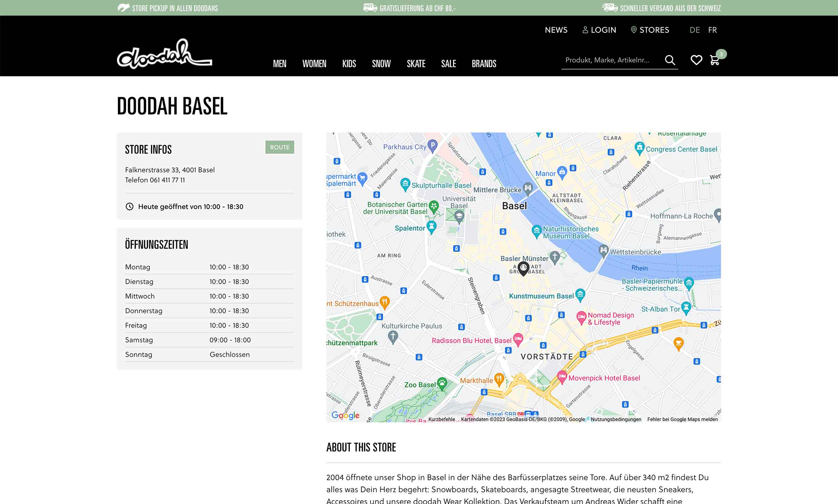Click the Naturhistorisches Museum marker
The height and width of the screenshot is (504, 838).
click(x=536, y=232)
